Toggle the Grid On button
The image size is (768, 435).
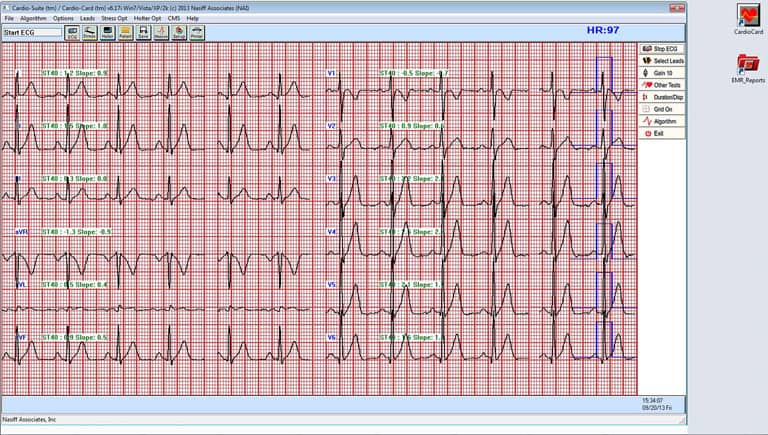coord(662,109)
